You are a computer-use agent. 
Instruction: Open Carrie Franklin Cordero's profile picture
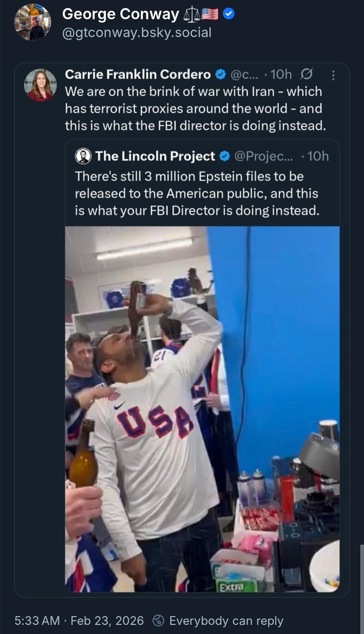point(40,85)
